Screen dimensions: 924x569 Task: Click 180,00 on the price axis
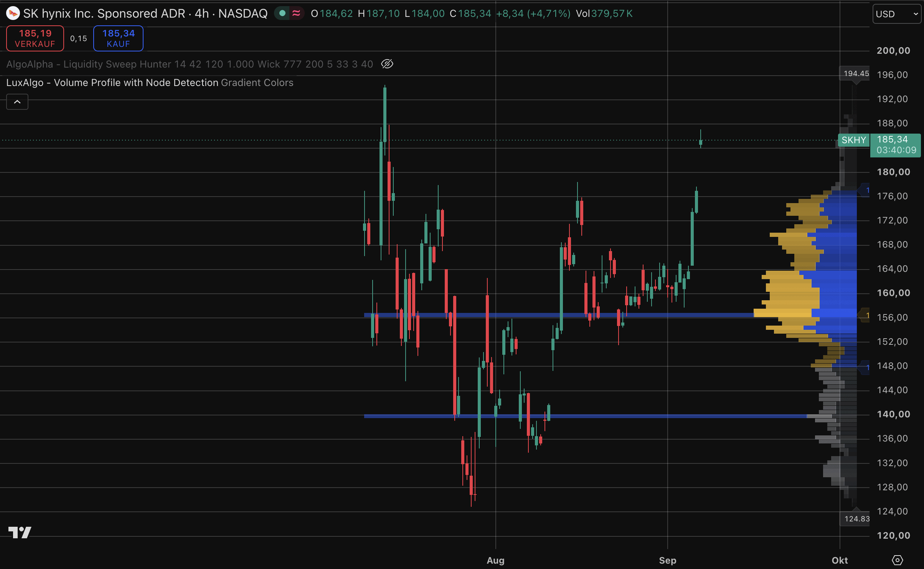point(893,172)
